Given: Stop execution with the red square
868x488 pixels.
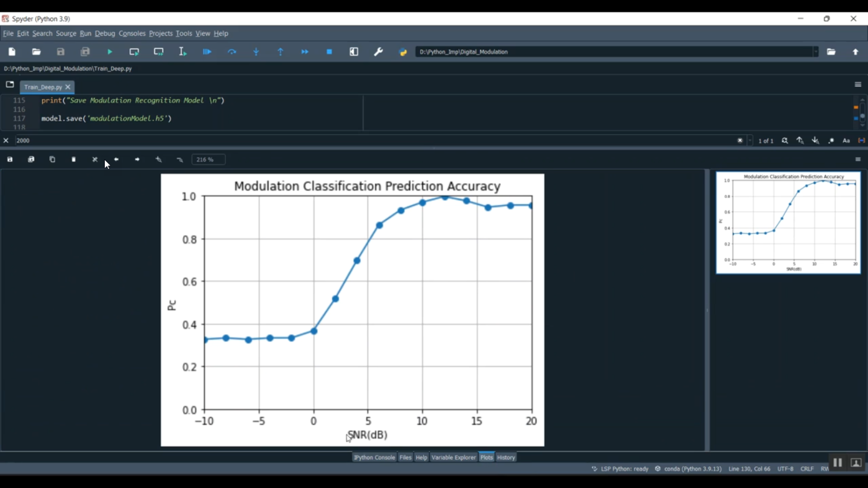Looking at the screenshot, I should pos(329,51).
